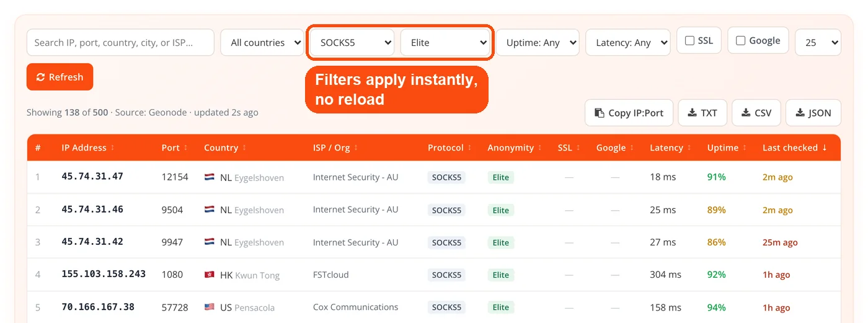Viewport: 868px width, 323px height.
Task: Click the Pensacola city label
Action: tap(255, 308)
